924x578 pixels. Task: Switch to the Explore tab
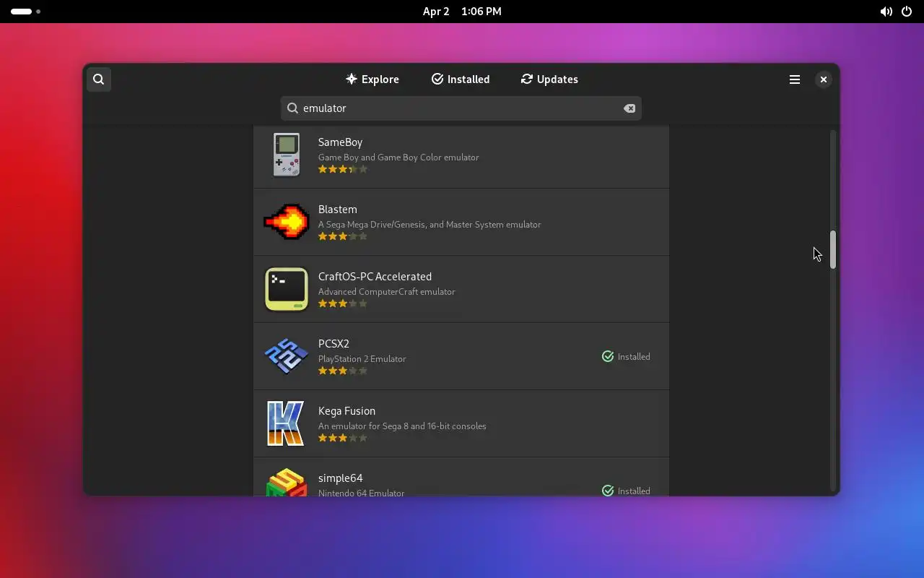pos(372,79)
